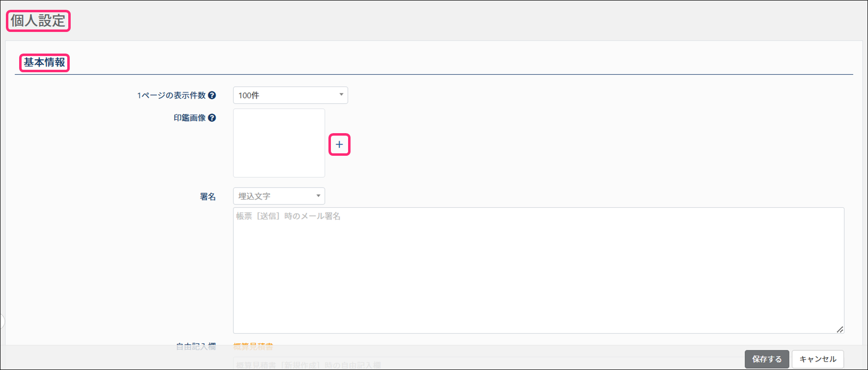Open the 埋込文字 signature dropdown

tap(278, 196)
